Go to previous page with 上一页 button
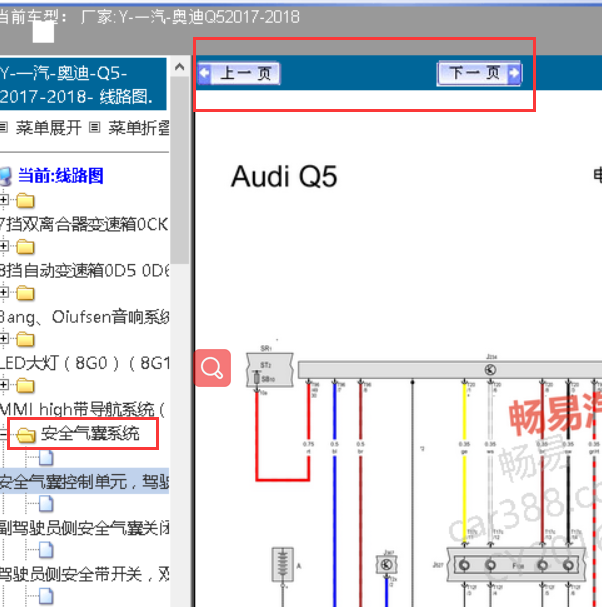This screenshot has height=607, width=602. click(238, 73)
